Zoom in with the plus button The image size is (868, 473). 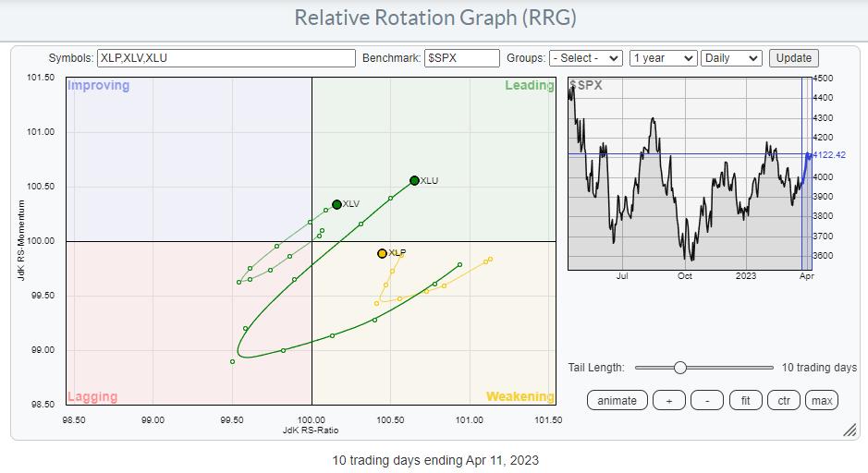[x=668, y=400]
